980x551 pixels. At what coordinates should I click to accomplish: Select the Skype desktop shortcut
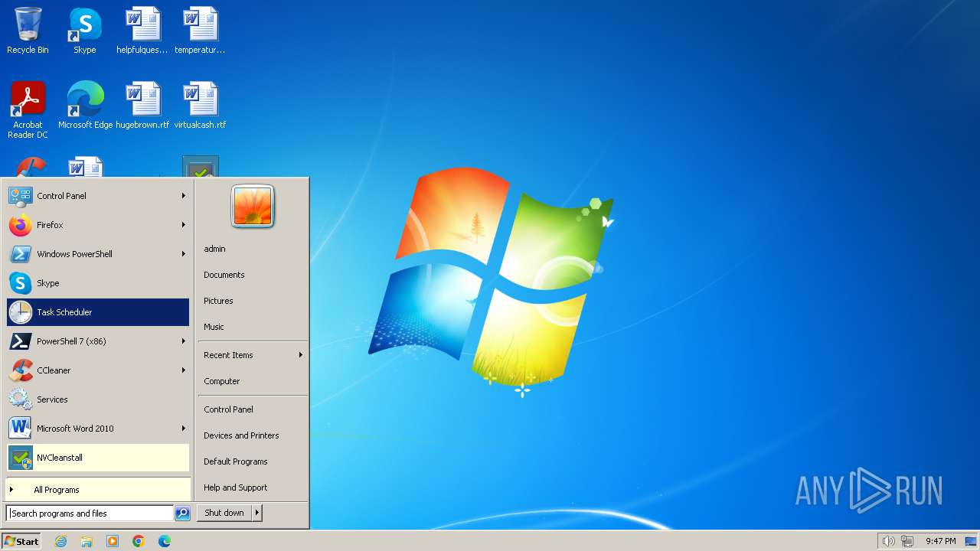click(x=84, y=31)
